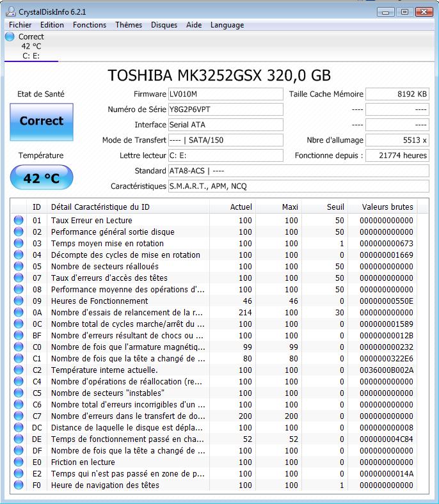The width and height of the screenshot is (439, 504).
Task: Select row text Temps qui n'est pas passé en zone
Action: tap(128, 474)
